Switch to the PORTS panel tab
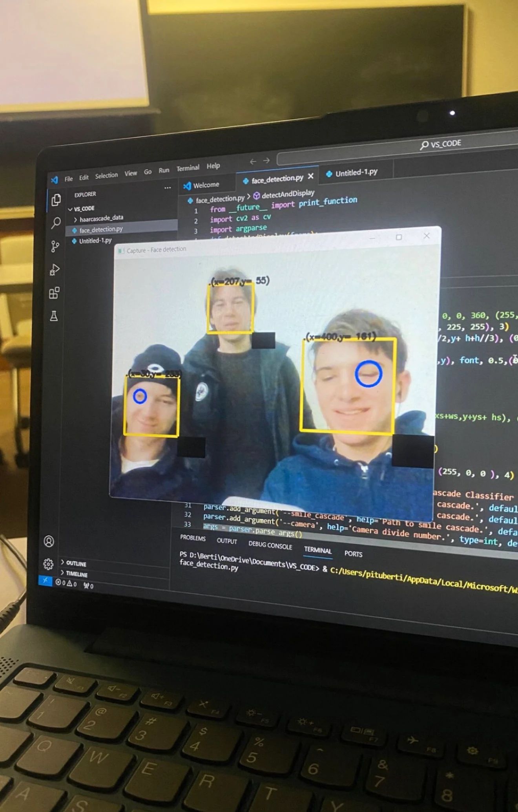 point(354,554)
